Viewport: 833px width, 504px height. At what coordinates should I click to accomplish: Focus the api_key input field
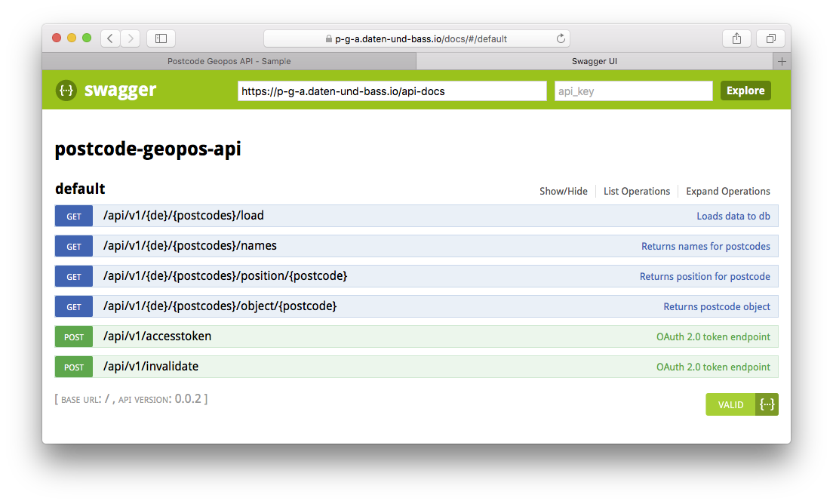(x=633, y=91)
